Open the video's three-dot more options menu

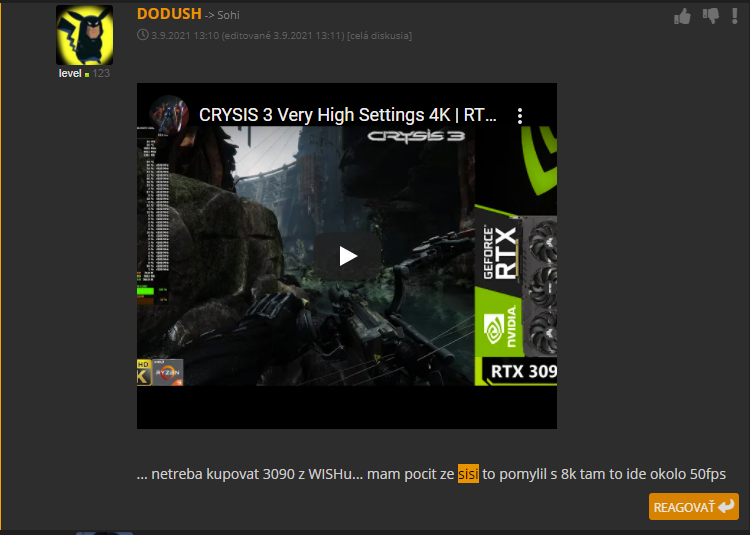coord(520,115)
